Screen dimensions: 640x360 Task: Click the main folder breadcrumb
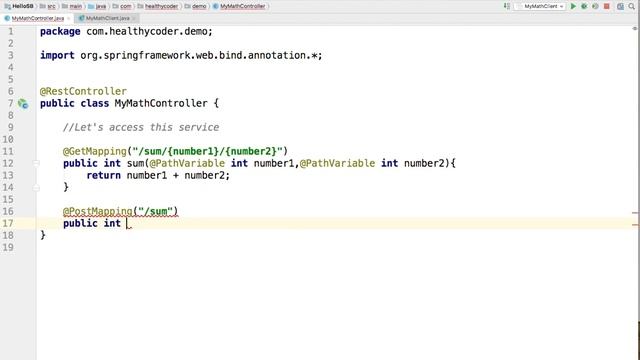coord(72,6)
